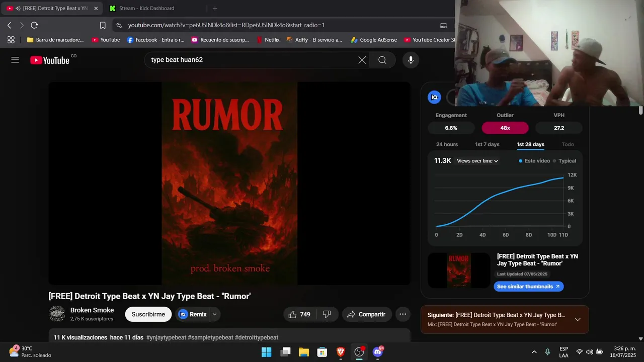Click the #detroittypebeat hashtag
Screen dimensions: 644x362
(x=257, y=337)
